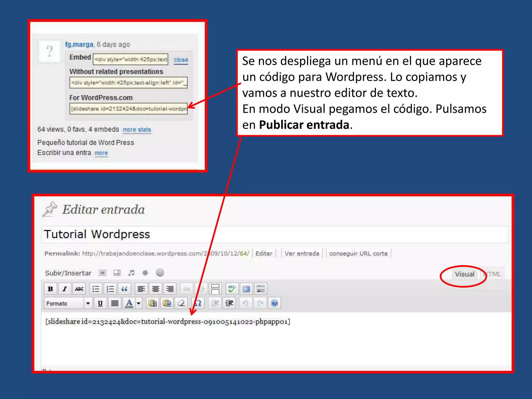The height and width of the screenshot is (399, 532).
Task: Center align the text
Action: tap(156, 289)
